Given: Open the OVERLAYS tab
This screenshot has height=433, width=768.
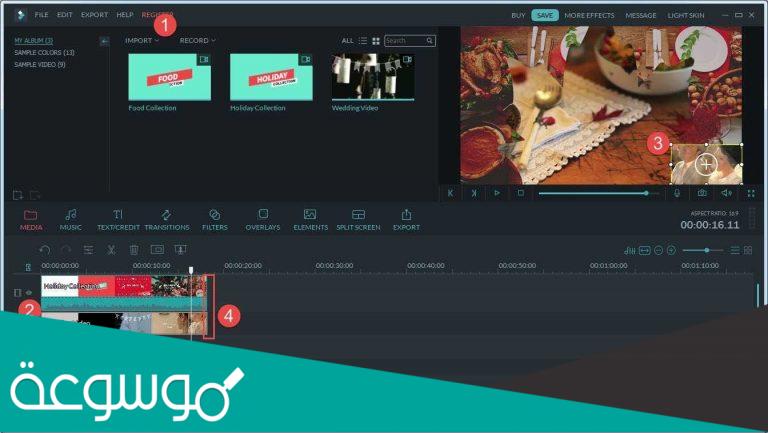Looking at the screenshot, I should coord(263,219).
